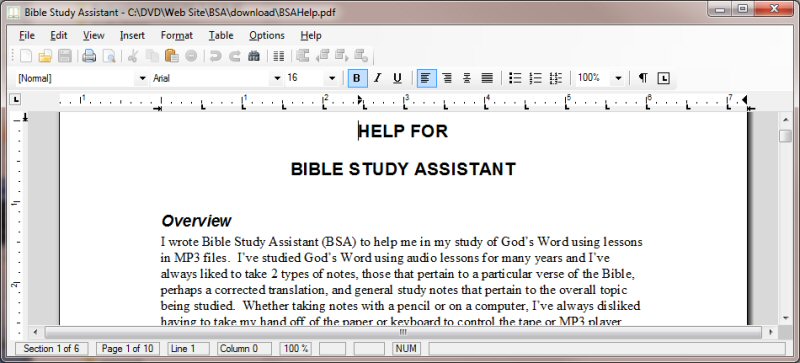Click the font size 16 field
800x363 pixels.
pyautogui.click(x=305, y=78)
